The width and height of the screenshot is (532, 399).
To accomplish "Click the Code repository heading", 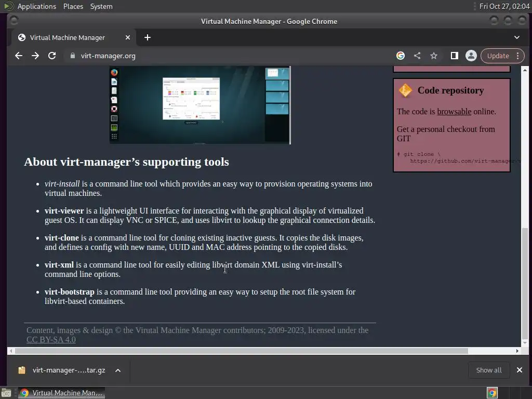I will [450, 90].
